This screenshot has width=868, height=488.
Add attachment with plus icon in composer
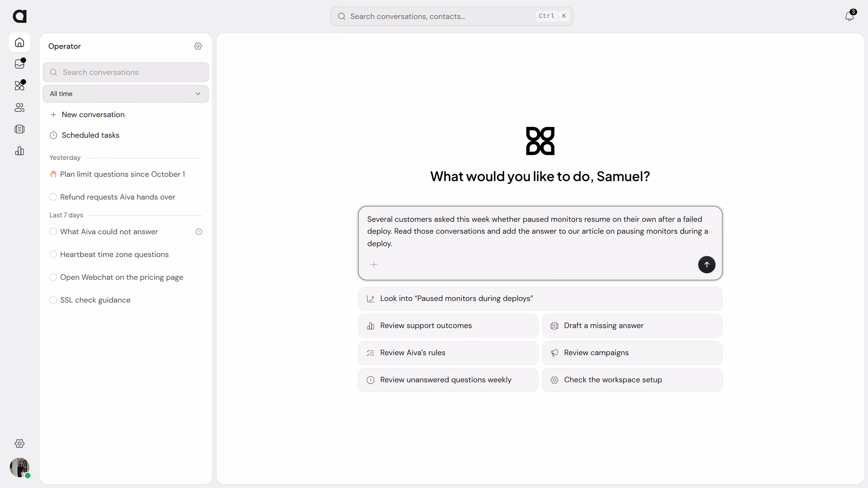pyautogui.click(x=374, y=265)
